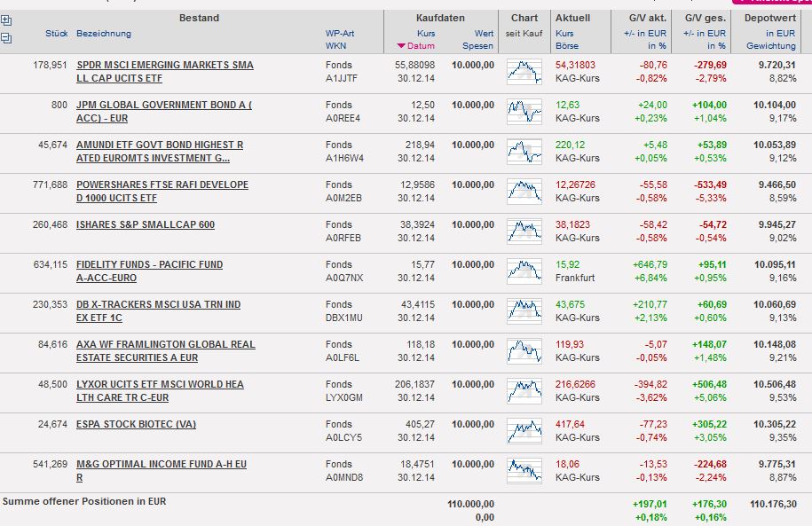Sort by the WKN column header
The width and height of the screenshot is (812, 526).
[335, 46]
